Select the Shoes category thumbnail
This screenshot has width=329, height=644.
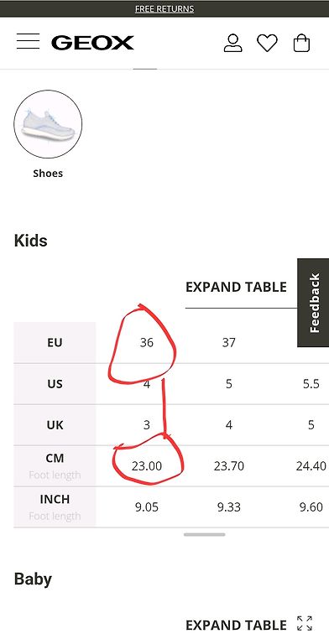pyautogui.click(x=48, y=124)
